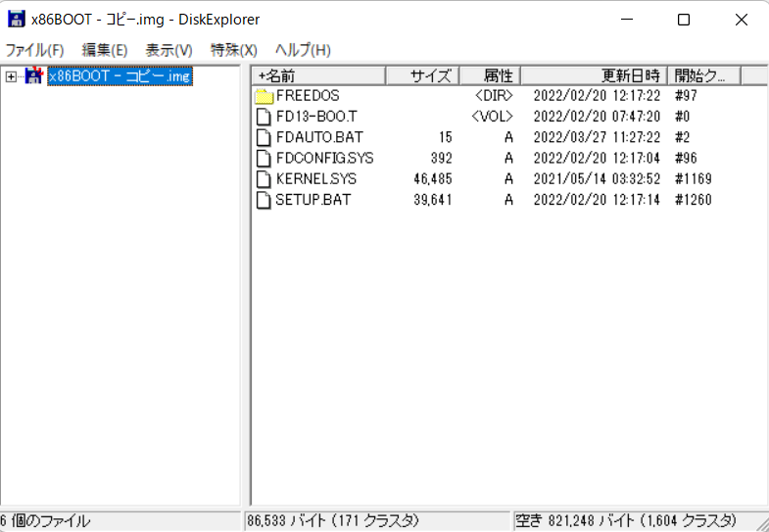Click the <DIR> attribute of FREEDOS
Viewport: 769px width, 532px height.
click(x=494, y=96)
